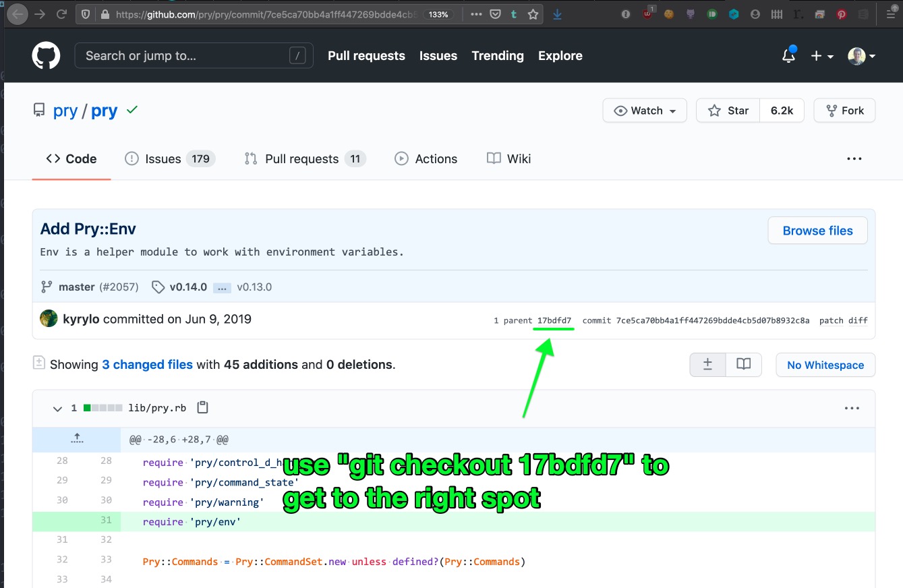
Task: Open Explore in top navigation
Action: [560, 56]
